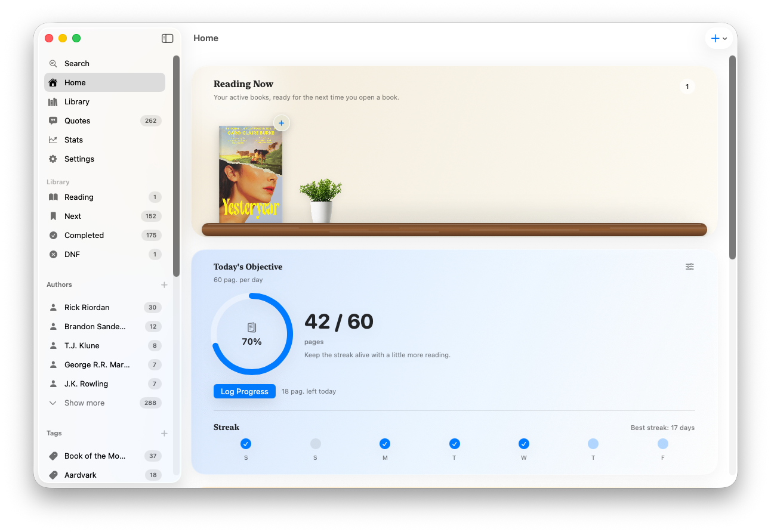Click the George R.R. Martin person icon
The image size is (771, 532).
click(53, 365)
